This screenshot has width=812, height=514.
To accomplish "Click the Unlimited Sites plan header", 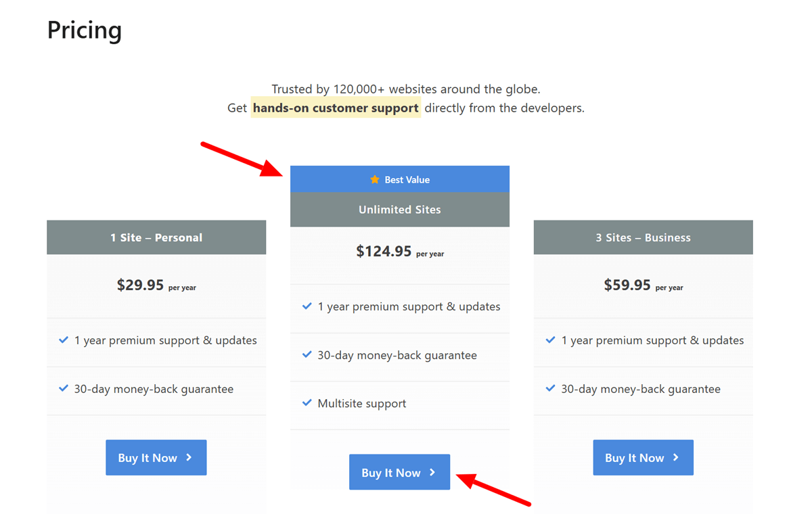I will pyautogui.click(x=399, y=210).
